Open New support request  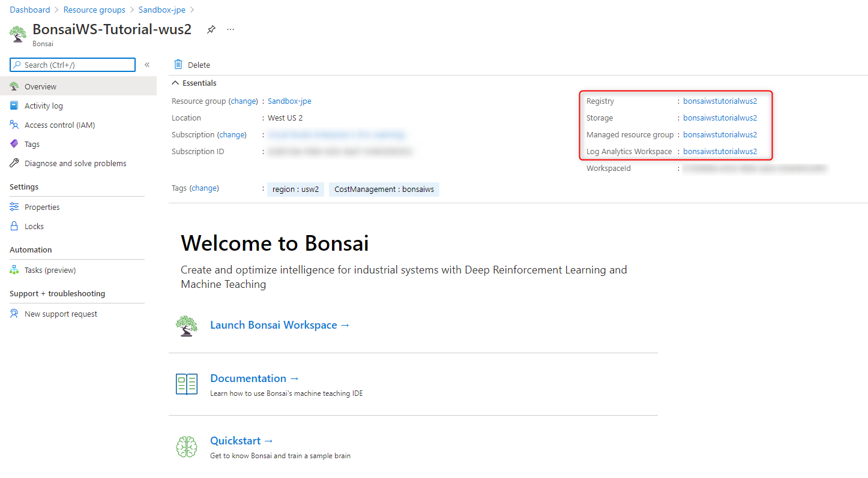pos(78,314)
